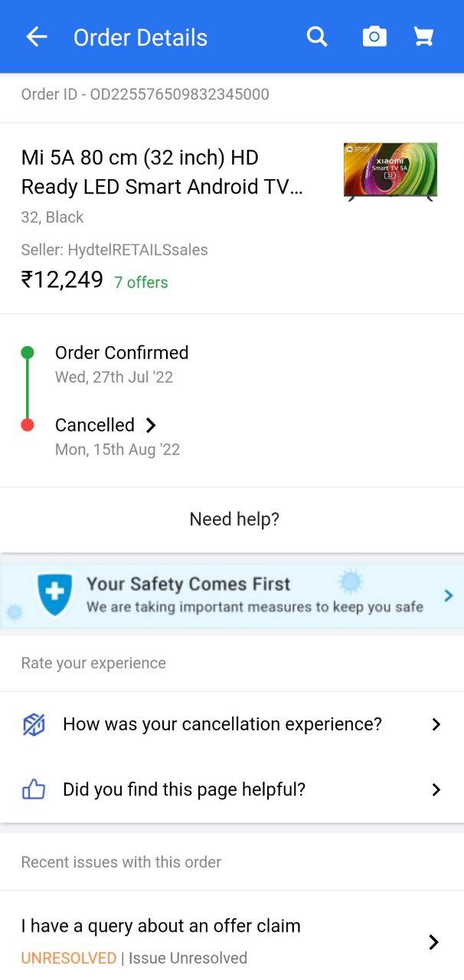This screenshot has width=464, height=980.
Task: Expand Cancelled status details chevron
Action: click(x=151, y=426)
